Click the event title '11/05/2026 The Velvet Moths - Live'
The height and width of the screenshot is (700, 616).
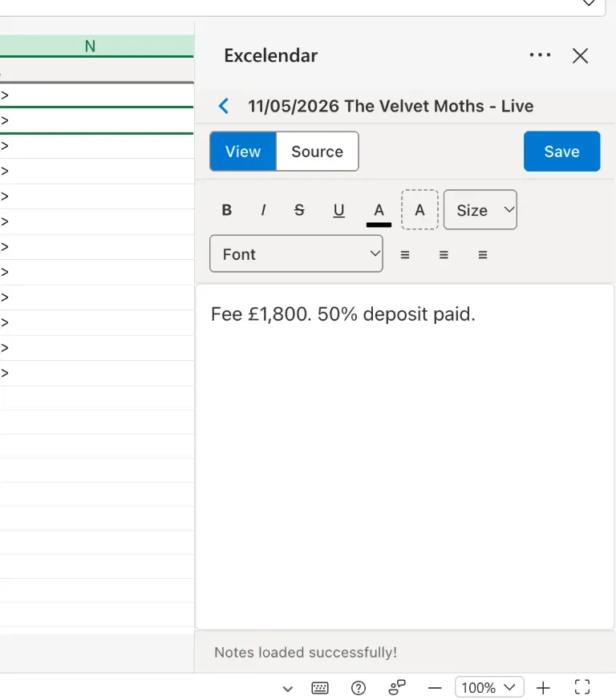point(391,107)
